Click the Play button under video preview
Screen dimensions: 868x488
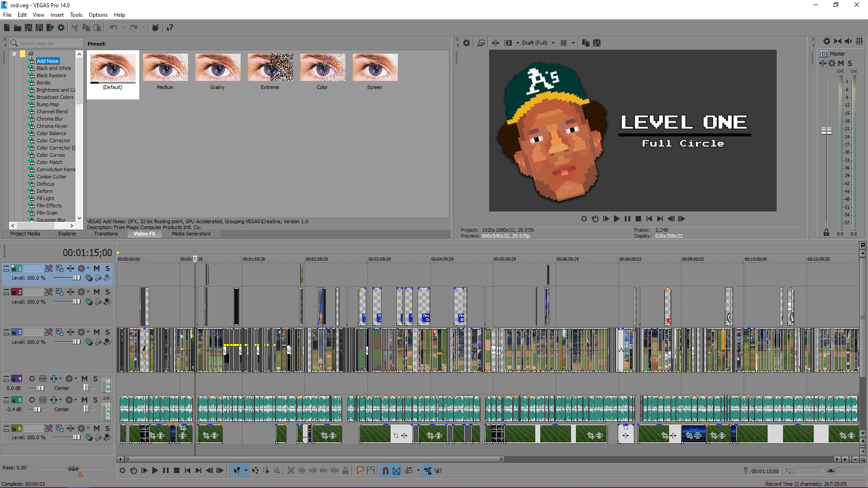[x=617, y=219]
